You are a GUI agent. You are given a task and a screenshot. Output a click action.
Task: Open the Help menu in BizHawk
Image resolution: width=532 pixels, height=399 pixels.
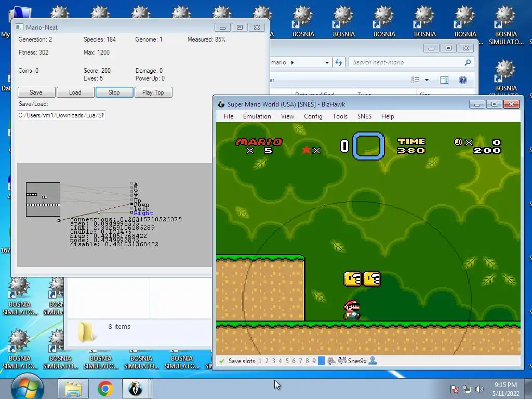[388, 116]
